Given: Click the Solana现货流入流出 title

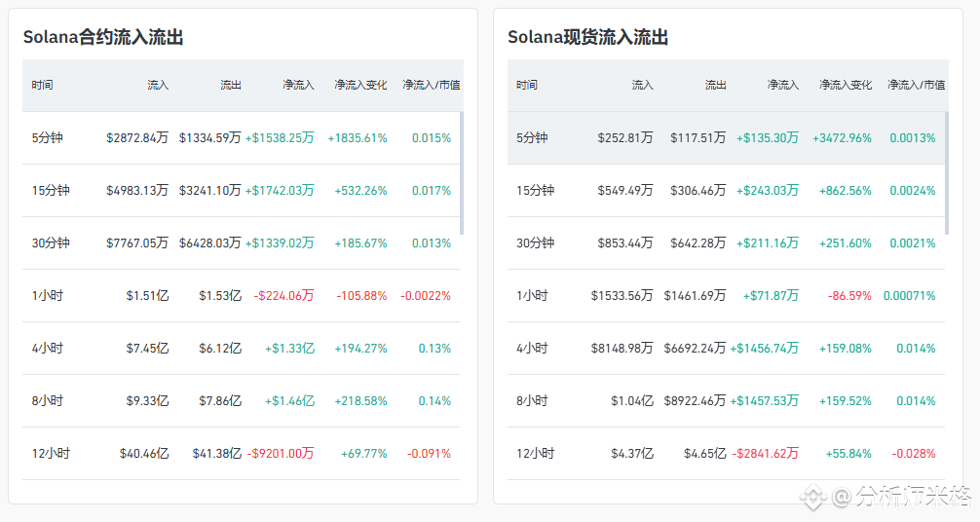Looking at the screenshot, I should click(x=588, y=38).
